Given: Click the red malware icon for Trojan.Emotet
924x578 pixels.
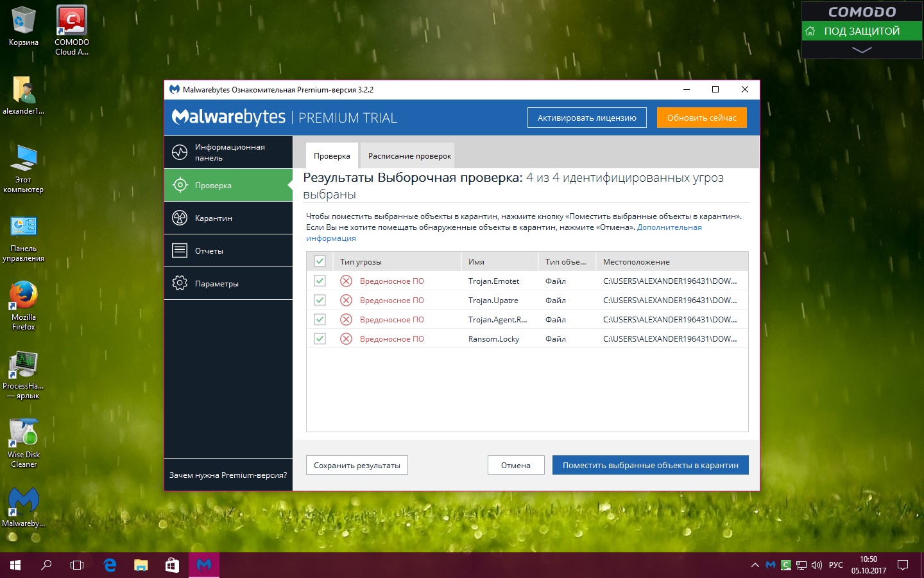Looking at the screenshot, I should click(346, 281).
